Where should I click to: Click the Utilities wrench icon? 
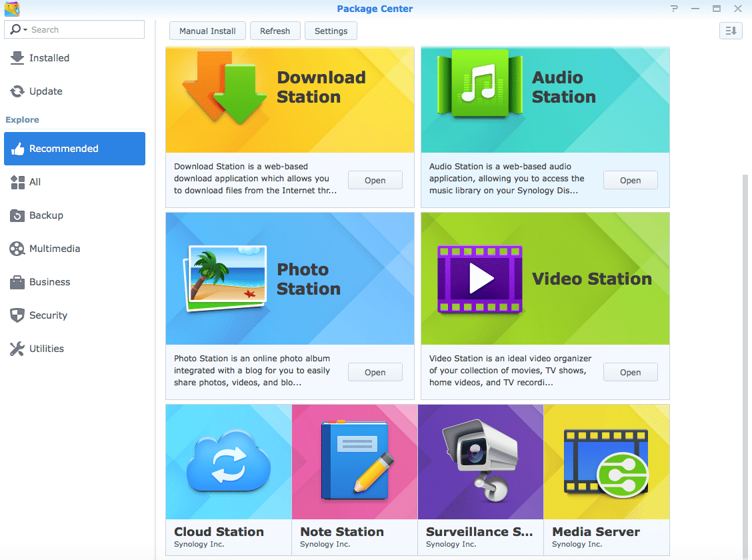[x=17, y=349]
